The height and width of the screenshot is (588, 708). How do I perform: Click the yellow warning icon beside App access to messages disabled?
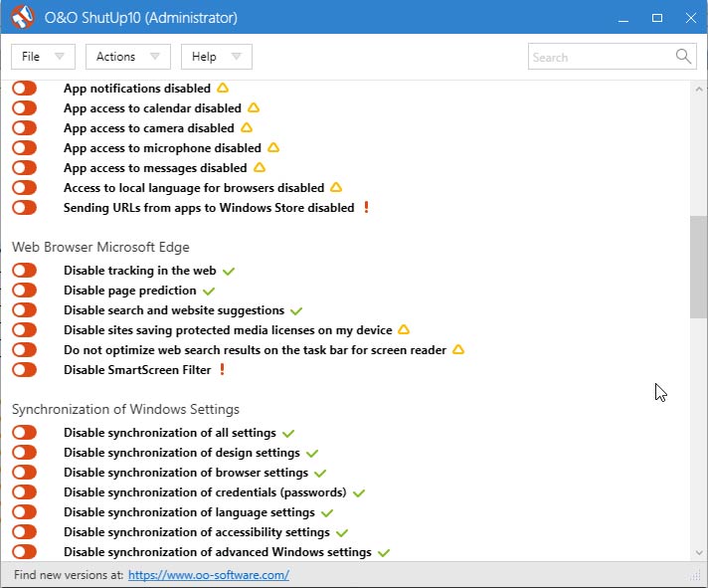(260, 167)
